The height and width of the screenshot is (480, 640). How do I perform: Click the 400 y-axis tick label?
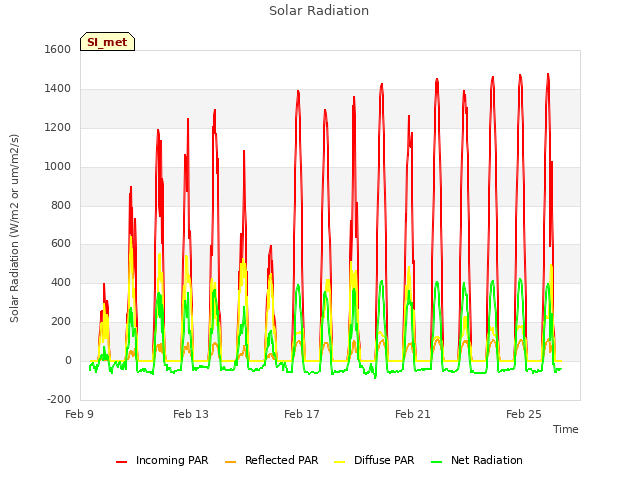(61, 282)
